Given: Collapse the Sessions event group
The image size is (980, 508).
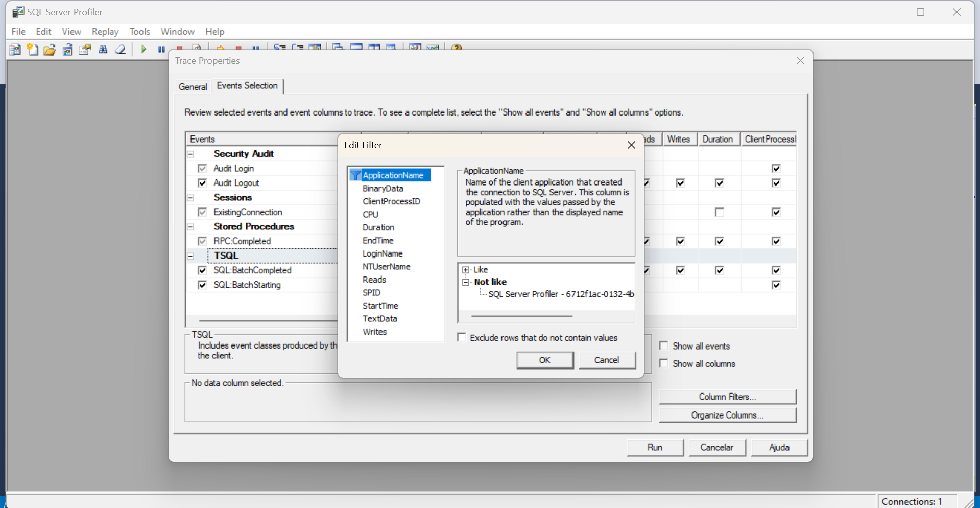Looking at the screenshot, I should 190,198.
